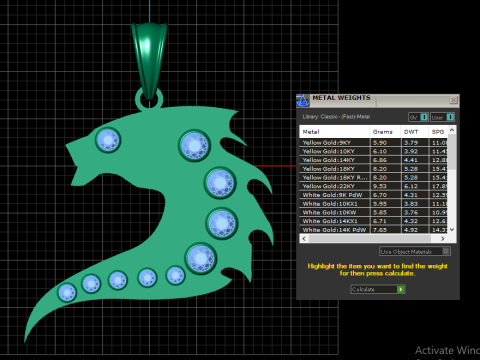The height and width of the screenshot is (360, 480).
Task: Select the gem at dragon's eye
Action: (108, 140)
